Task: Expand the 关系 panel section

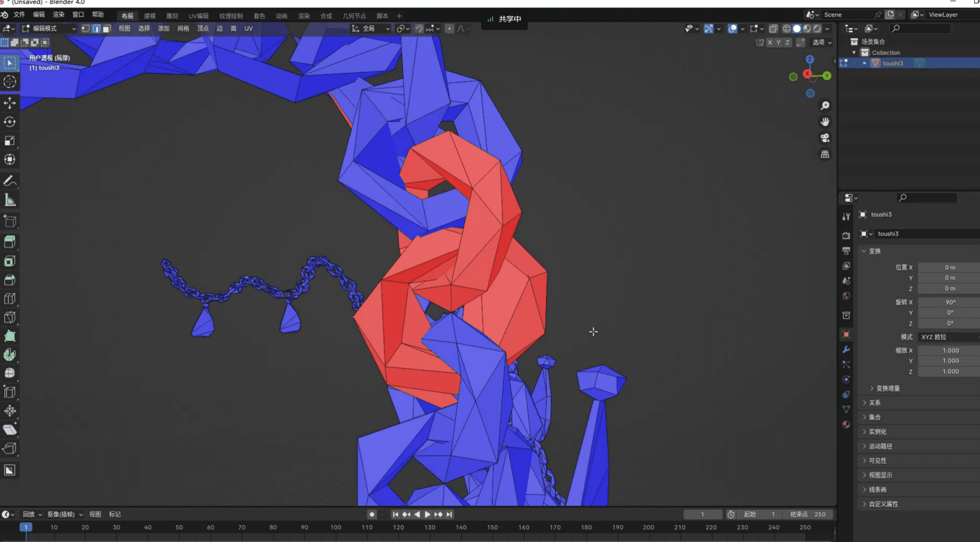Action: point(874,403)
